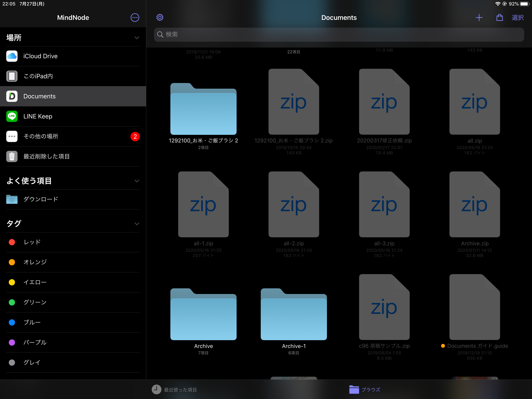Check the battery 92% indicator
The height and width of the screenshot is (399, 532).
pos(519,4)
